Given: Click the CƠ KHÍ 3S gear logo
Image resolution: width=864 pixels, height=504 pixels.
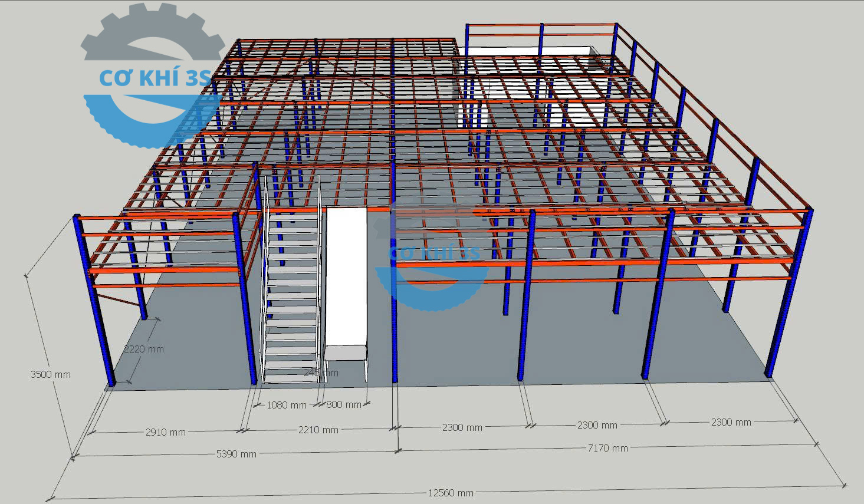Looking at the screenshot, I should click(152, 77).
